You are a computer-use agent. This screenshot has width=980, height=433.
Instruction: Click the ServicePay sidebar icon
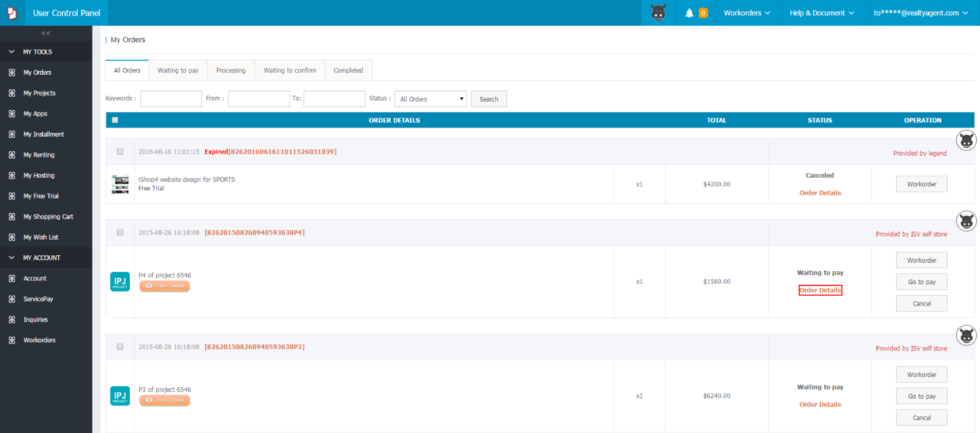[x=12, y=299]
